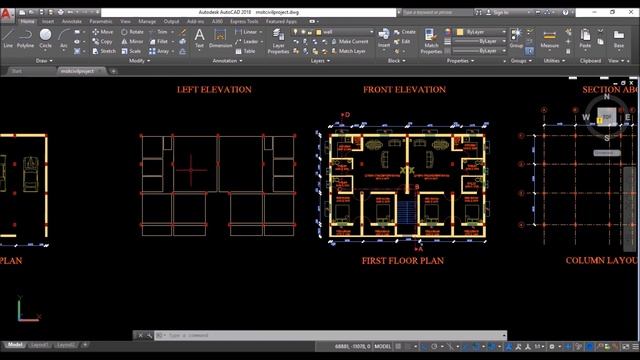Expand the Groups panel
Screen dimensions: 640x360
pyautogui.click(x=521, y=61)
